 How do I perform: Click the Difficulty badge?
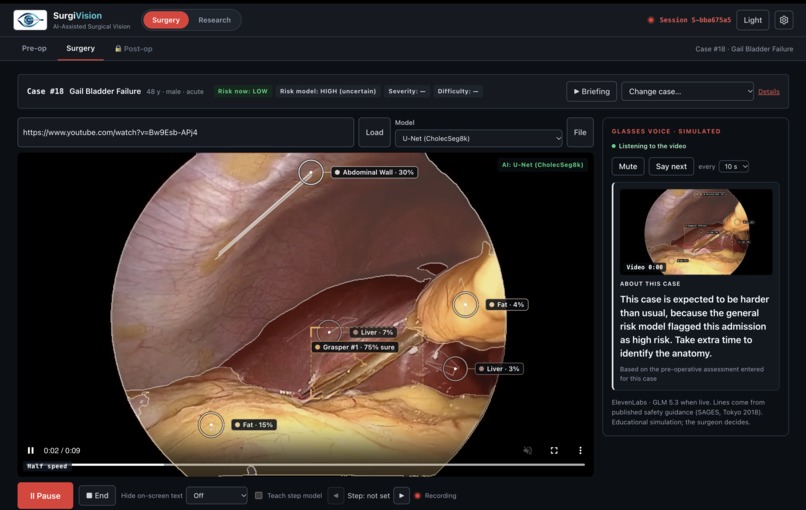tap(457, 92)
